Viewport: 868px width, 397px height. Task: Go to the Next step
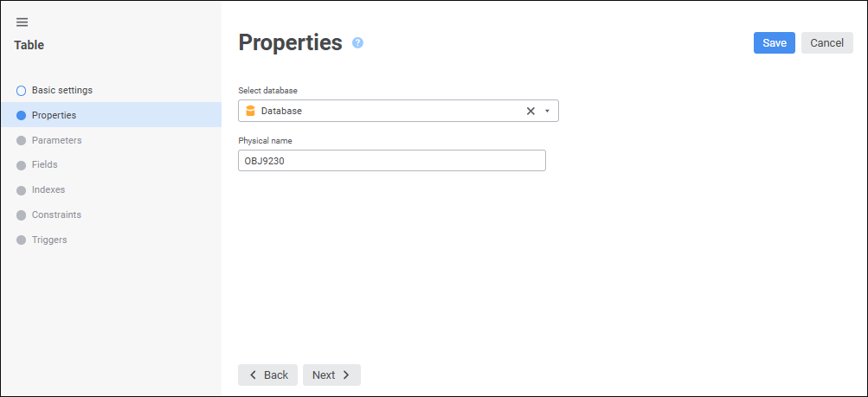click(x=331, y=375)
